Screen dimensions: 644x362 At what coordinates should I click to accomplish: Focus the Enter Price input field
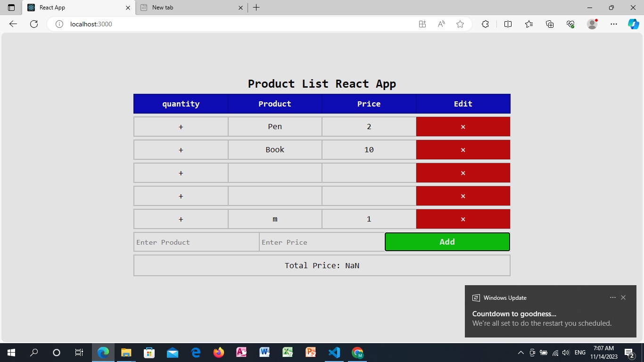pyautogui.click(x=322, y=242)
